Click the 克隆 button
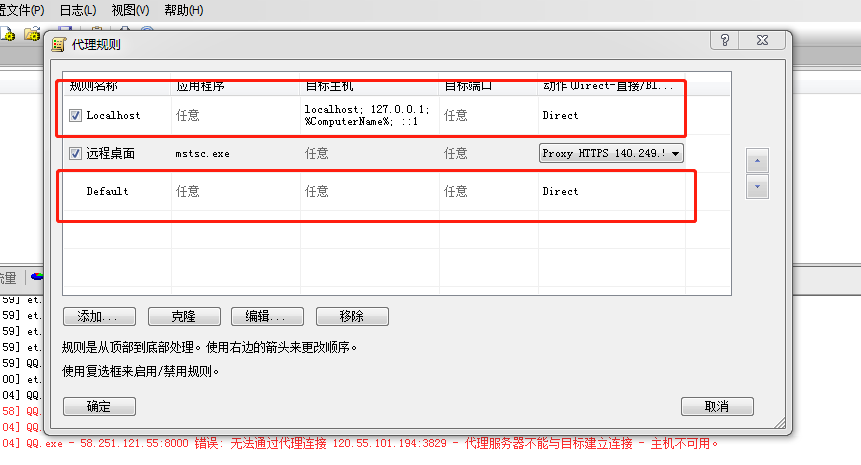This screenshot has height=465, width=861. pyautogui.click(x=184, y=316)
